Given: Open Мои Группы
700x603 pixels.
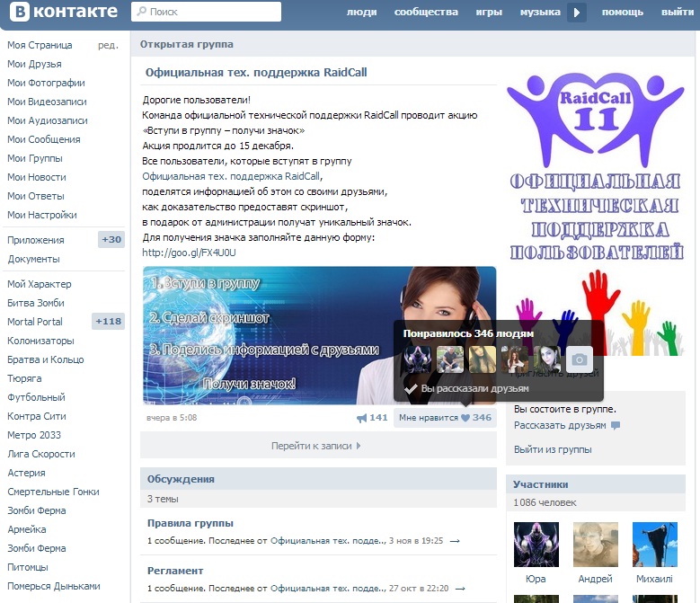Looking at the screenshot, I should point(35,158).
